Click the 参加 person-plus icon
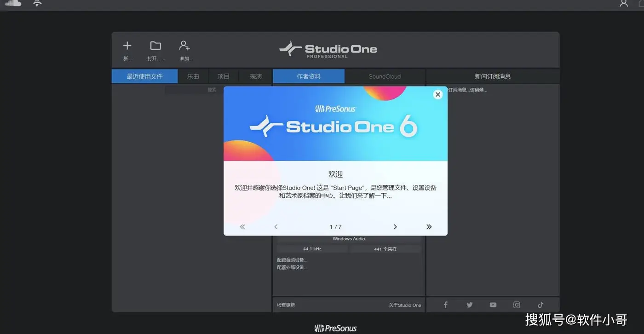 [184, 46]
